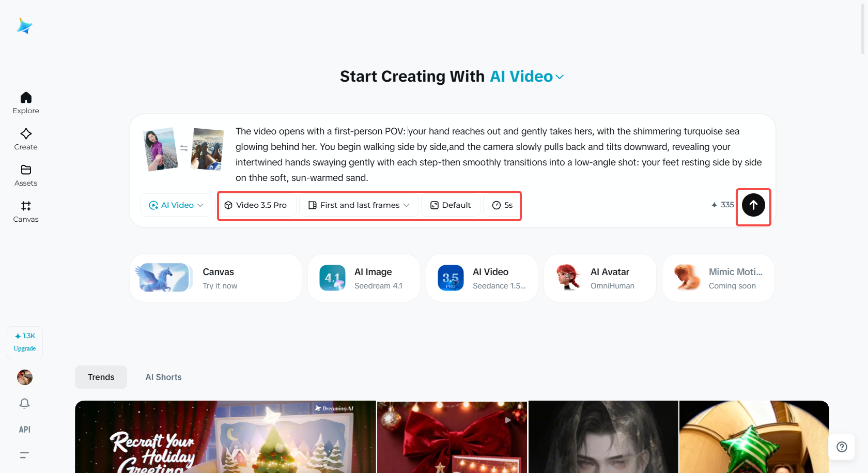Open the user profile avatar
868x473 pixels.
25,377
